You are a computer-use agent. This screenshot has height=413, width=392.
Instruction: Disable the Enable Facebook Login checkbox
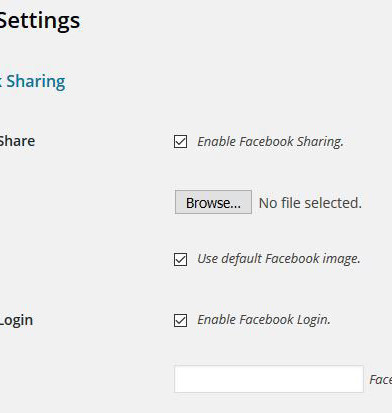tap(180, 320)
